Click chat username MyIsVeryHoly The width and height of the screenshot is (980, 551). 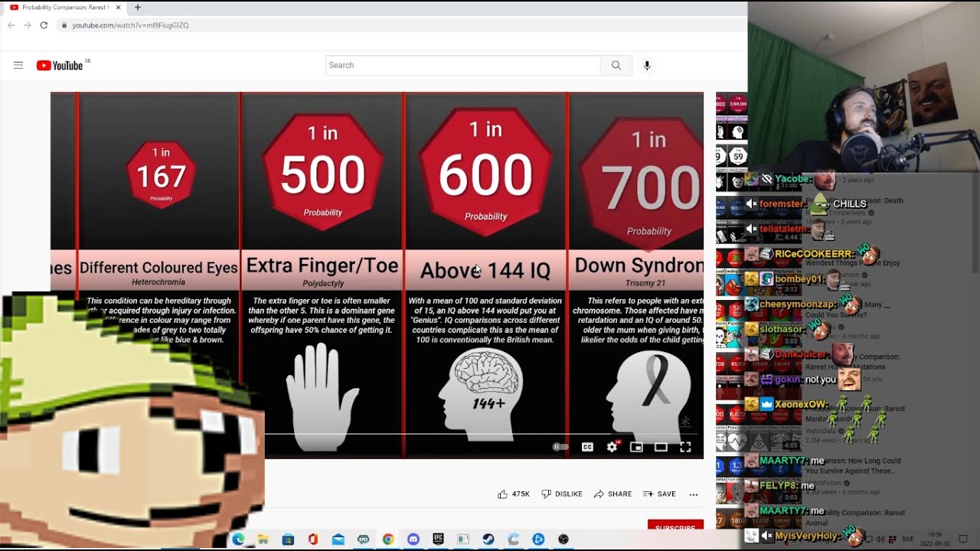click(x=807, y=536)
